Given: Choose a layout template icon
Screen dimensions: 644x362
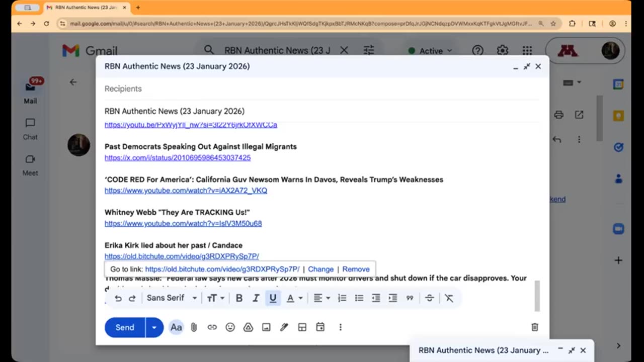Looking at the screenshot, I should [x=302, y=327].
